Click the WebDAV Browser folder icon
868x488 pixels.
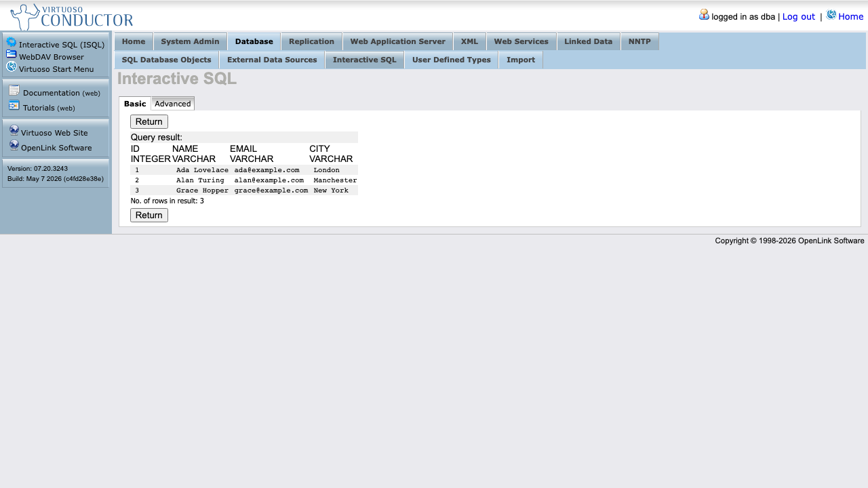coord(12,54)
